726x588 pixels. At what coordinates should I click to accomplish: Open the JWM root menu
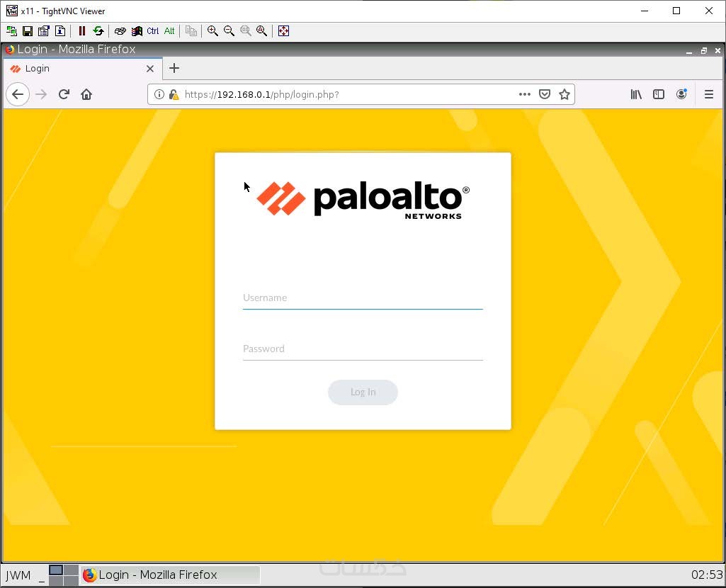pyautogui.click(x=18, y=575)
